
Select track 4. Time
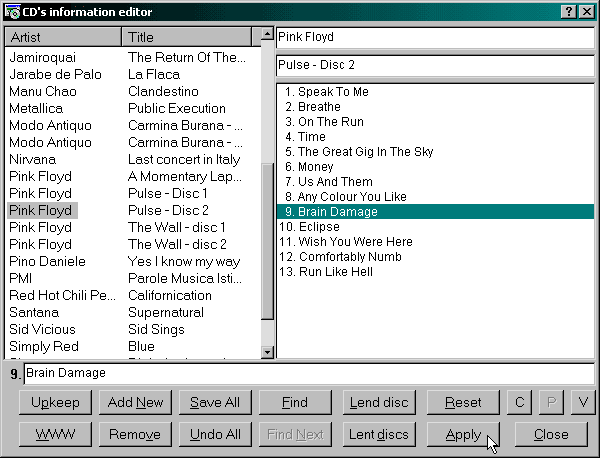click(435, 137)
